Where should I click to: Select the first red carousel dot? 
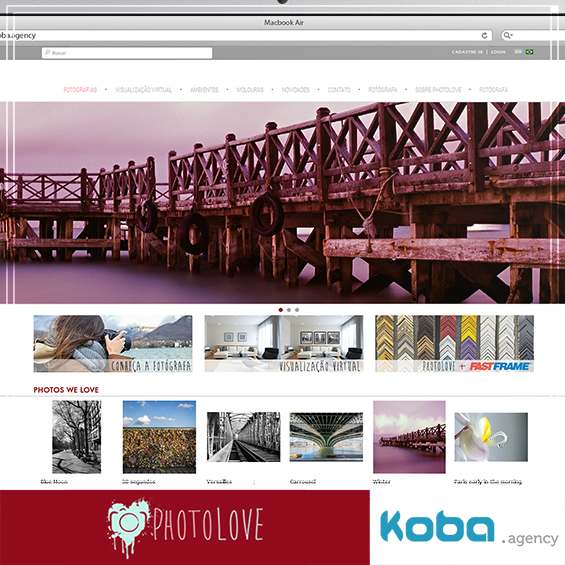pyautogui.click(x=281, y=310)
